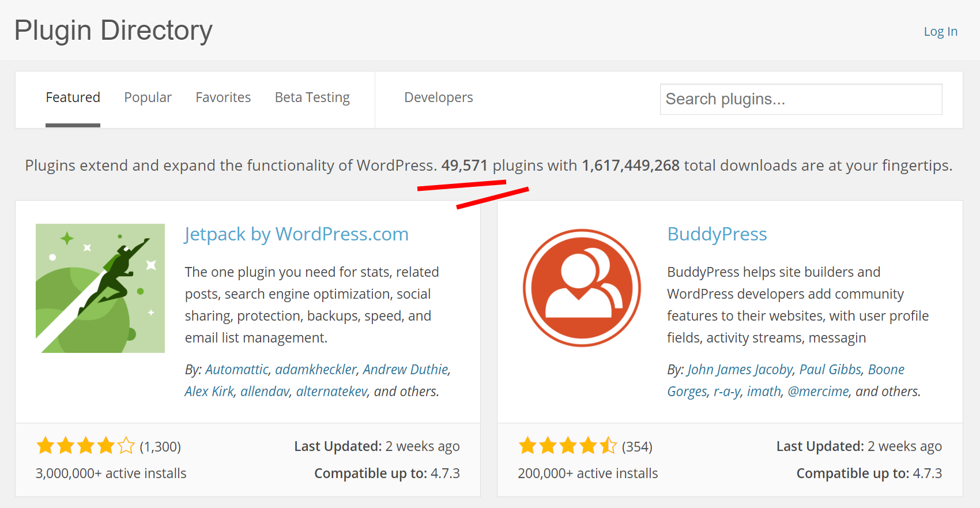
Task: Open the Developers section
Action: click(438, 97)
